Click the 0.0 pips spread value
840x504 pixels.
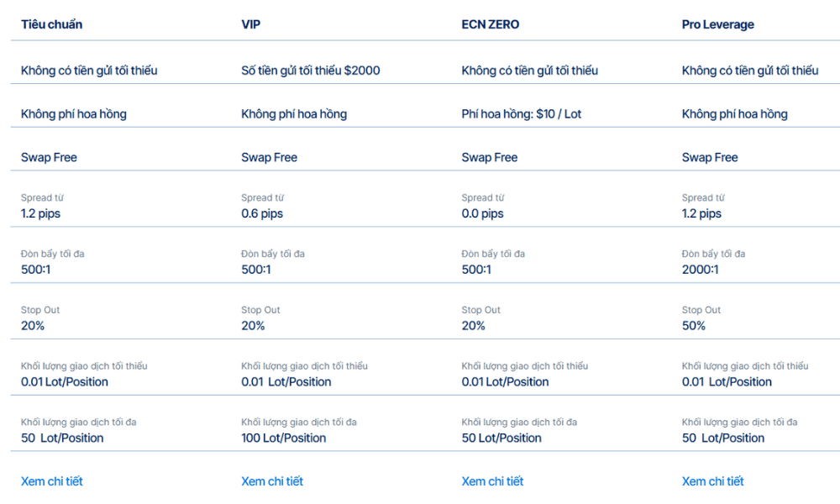click(482, 213)
